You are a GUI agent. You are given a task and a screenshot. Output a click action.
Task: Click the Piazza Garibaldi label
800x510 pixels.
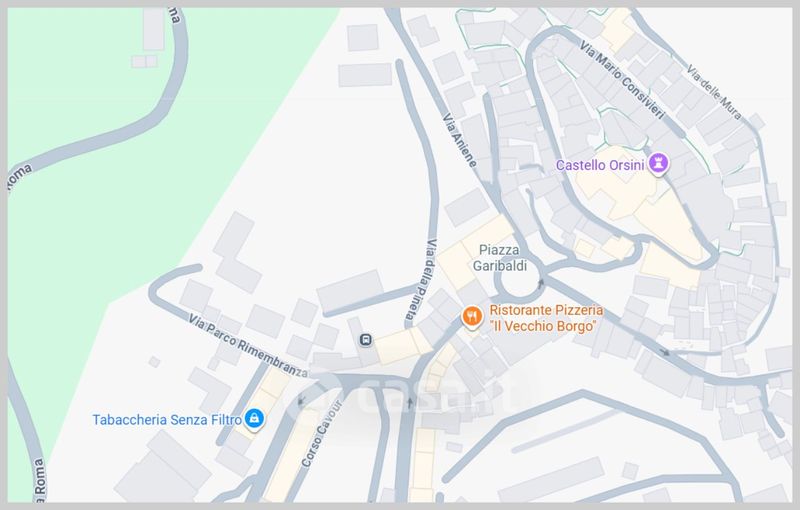[499, 258]
